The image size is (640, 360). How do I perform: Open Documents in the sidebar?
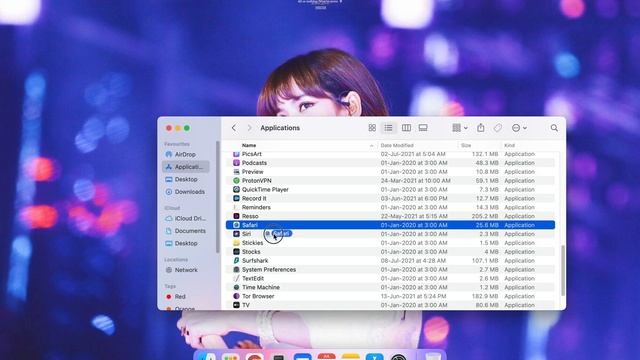coord(186,231)
